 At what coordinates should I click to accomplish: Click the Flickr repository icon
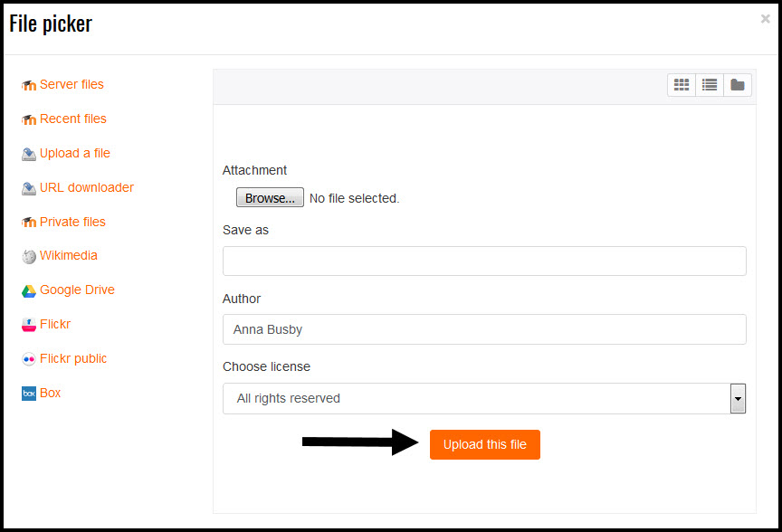coord(29,325)
